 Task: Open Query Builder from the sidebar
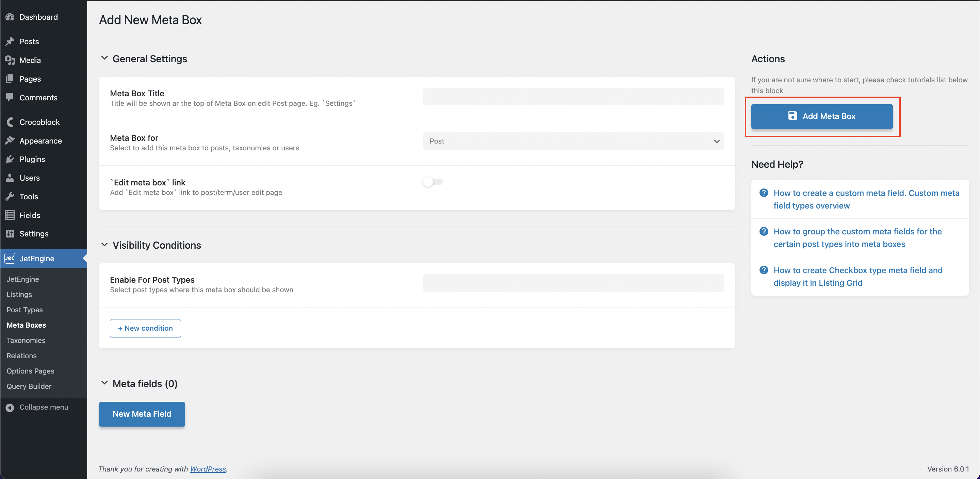29,386
